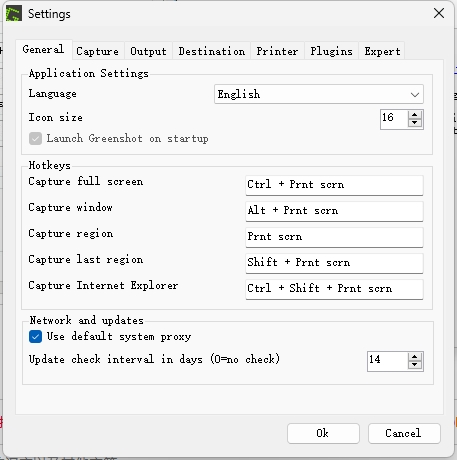
Task: Switch to the Capture tab
Action: coord(97,51)
